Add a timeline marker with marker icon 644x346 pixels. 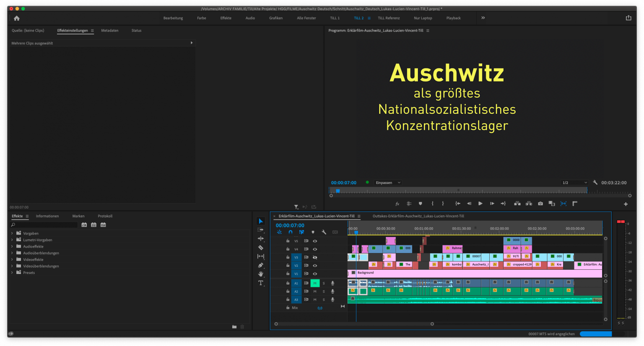tap(313, 232)
